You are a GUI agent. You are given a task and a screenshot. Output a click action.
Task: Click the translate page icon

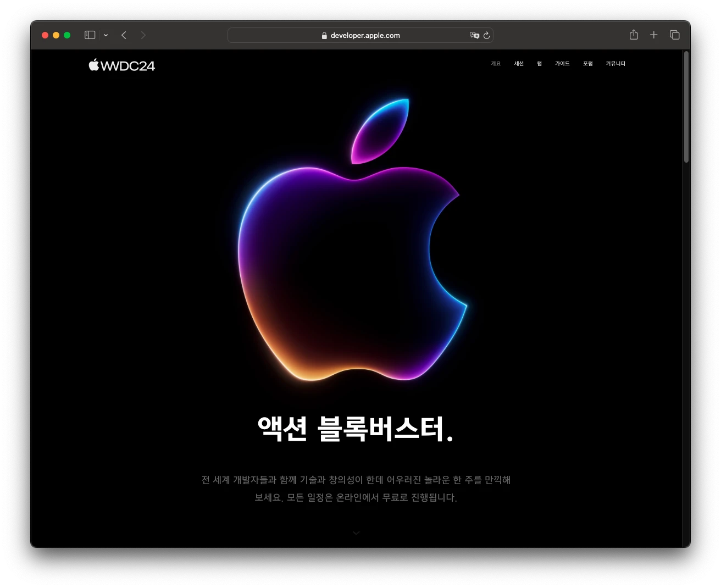pos(474,35)
